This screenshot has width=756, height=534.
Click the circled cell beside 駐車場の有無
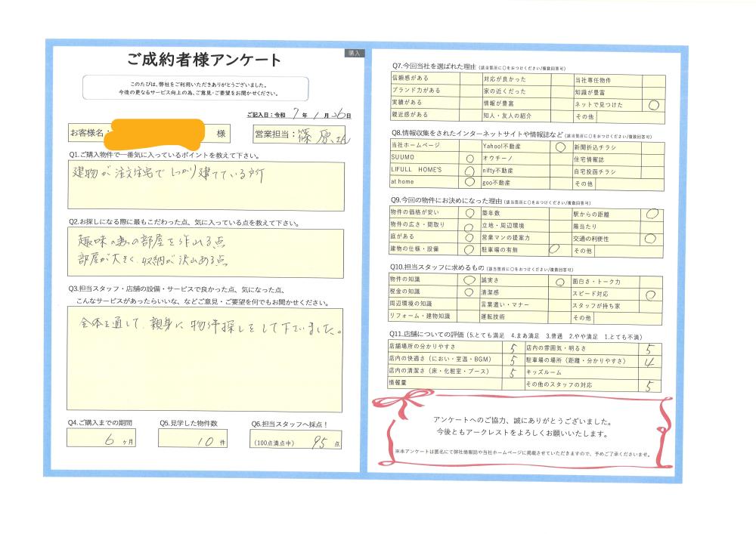click(559, 249)
